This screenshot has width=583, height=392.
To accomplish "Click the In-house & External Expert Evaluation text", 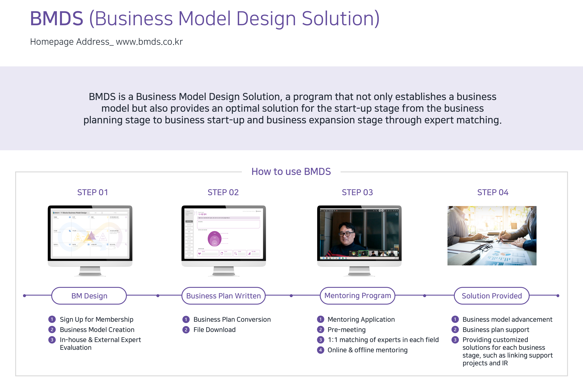I will pyautogui.click(x=100, y=344).
